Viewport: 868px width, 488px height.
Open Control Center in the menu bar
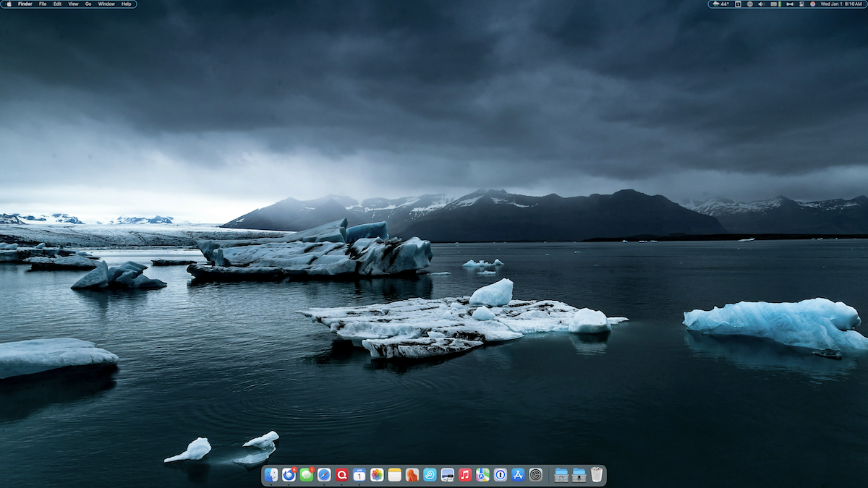801,4
